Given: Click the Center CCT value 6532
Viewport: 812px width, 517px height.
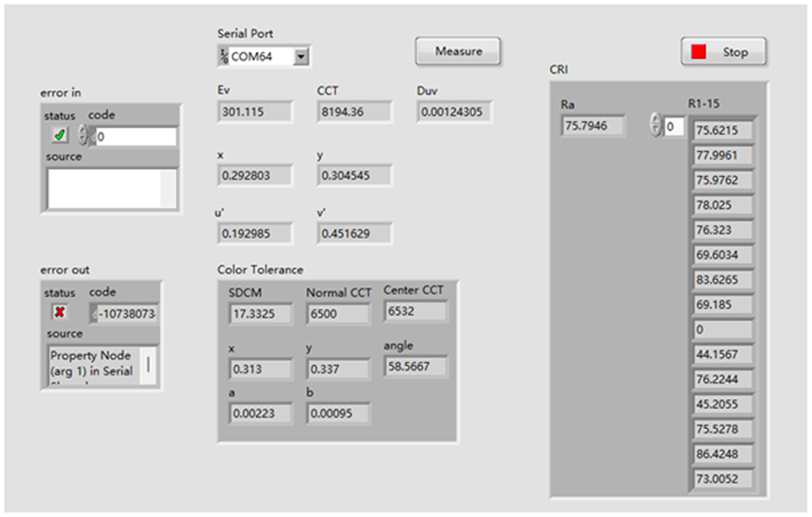Looking at the screenshot, I should [415, 312].
